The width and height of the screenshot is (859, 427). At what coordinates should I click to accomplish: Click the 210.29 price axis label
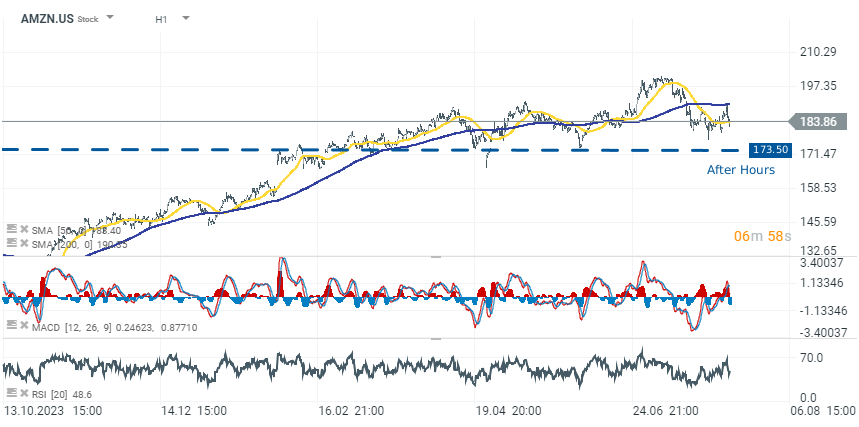click(818, 52)
